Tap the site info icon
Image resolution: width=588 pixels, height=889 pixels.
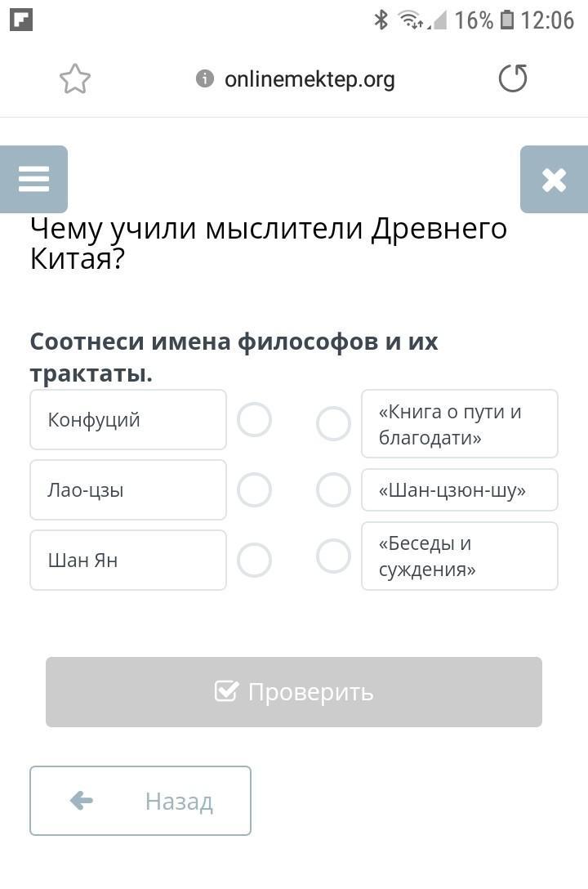click(x=204, y=78)
